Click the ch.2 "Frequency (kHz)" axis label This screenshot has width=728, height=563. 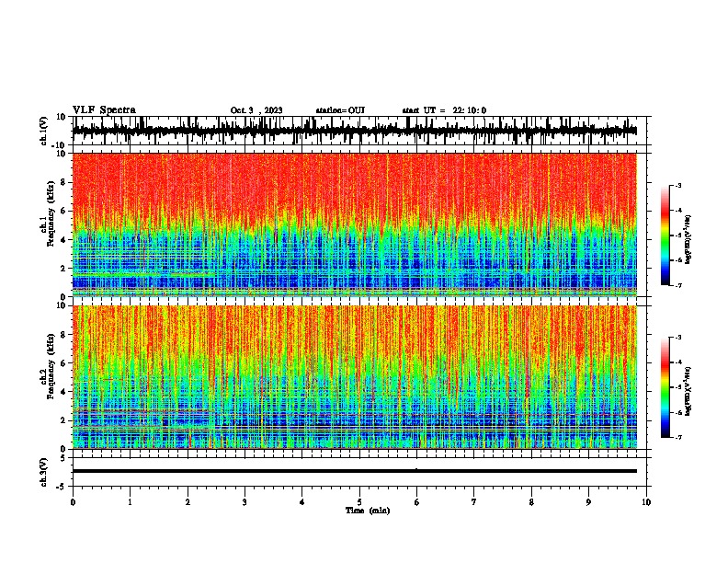coord(51,366)
